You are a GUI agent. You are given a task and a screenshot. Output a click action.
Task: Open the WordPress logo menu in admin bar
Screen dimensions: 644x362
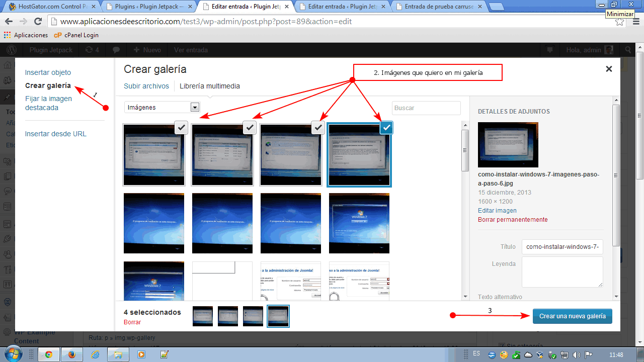click(12, 50)
